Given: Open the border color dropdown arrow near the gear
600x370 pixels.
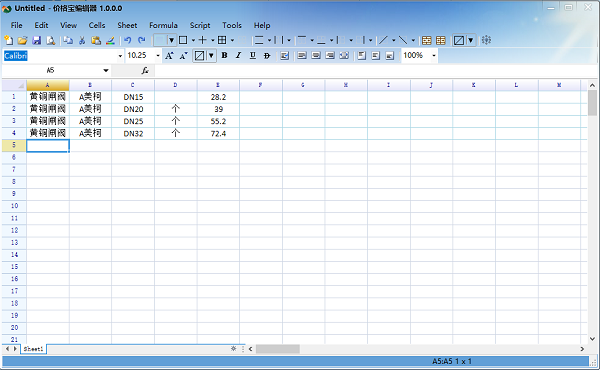Looking at the screenshot, I should 471,40.
